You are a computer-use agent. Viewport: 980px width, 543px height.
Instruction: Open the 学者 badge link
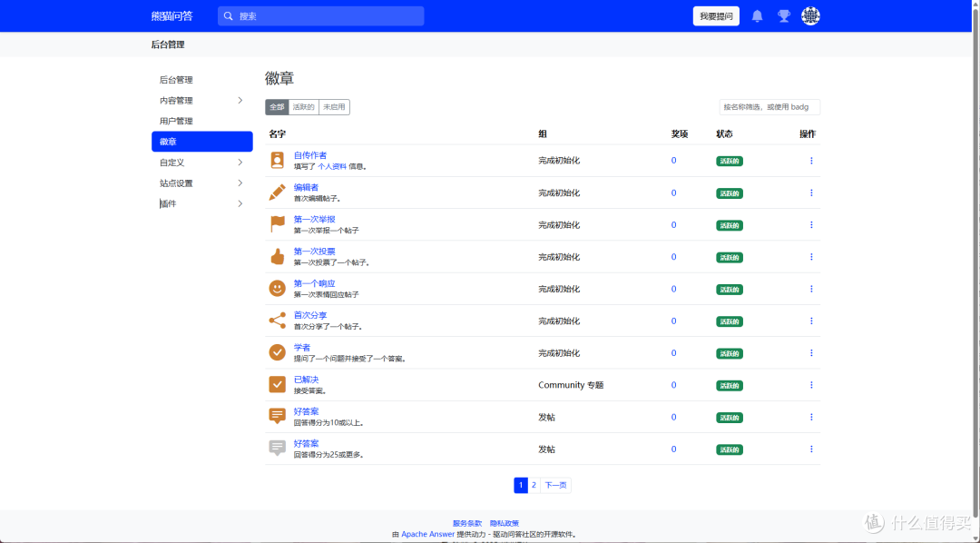tap(302, 347)
